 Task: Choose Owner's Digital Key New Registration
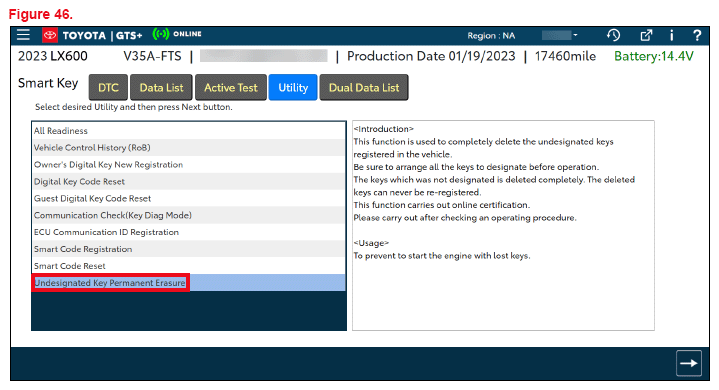tap(188, 165)
